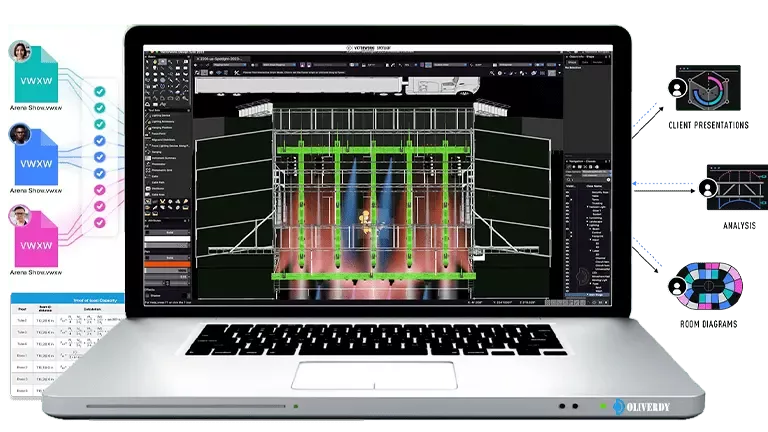Open the pink Arena Show.vwxw file icon
Image resolution: width=768 pixels, height=432 pixels.
click(x=36, y=240)
